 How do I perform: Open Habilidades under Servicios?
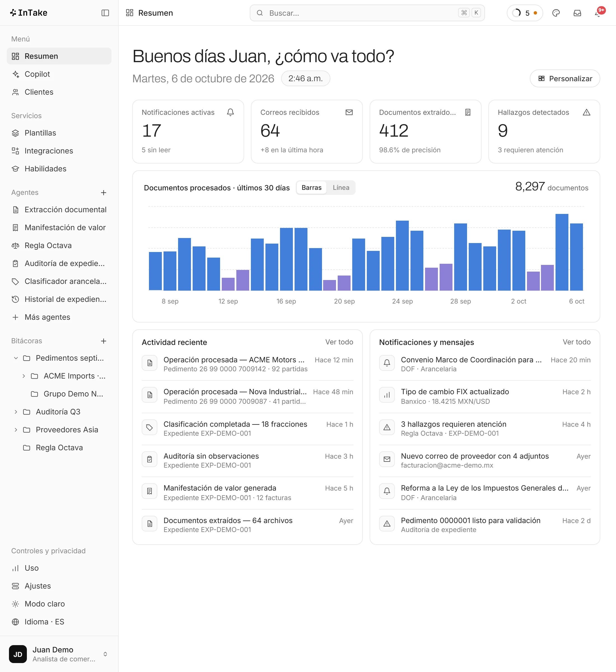[59, 169]
